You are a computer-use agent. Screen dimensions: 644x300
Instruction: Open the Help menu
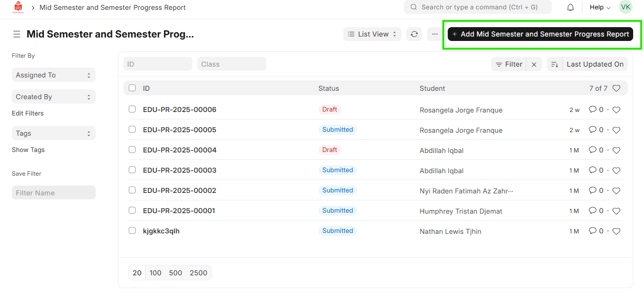(x=600, y=7)
